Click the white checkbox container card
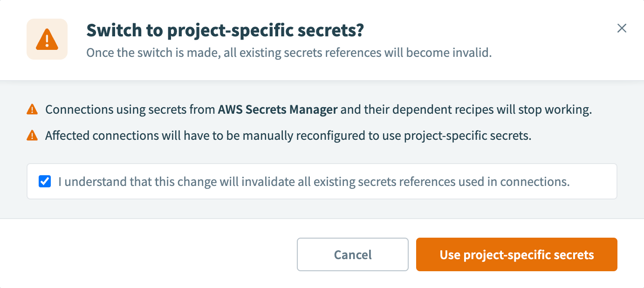644x288 pixels. (322, 181)
